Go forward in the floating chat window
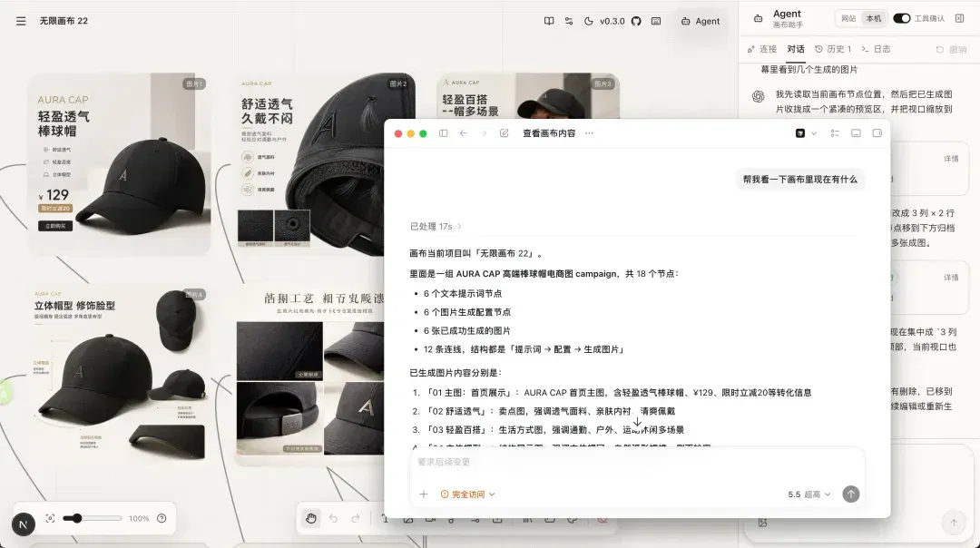980x548 pixels. (x=483, y=133)
